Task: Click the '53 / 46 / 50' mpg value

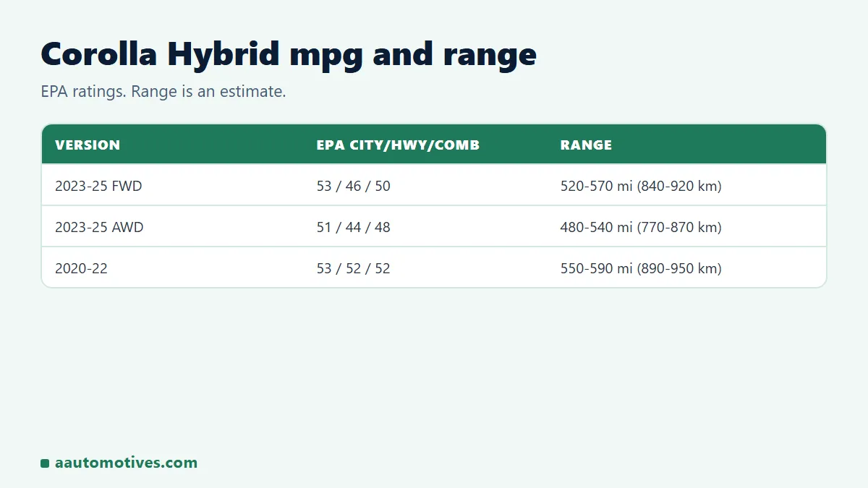Action: pos(353,186)
